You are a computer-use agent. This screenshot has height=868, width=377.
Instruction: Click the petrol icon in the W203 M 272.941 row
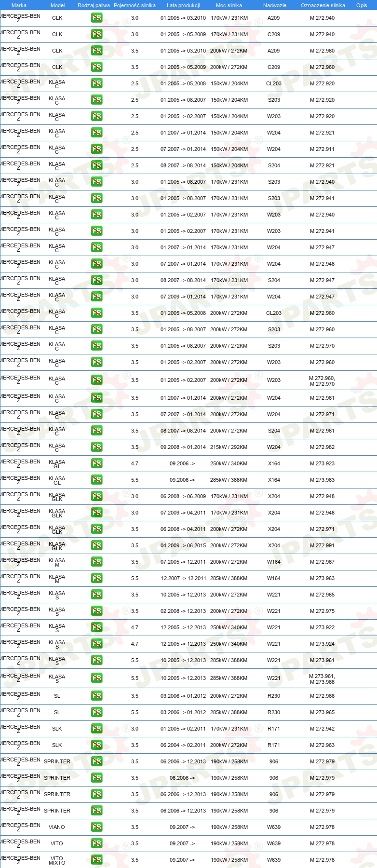point(96,231)
